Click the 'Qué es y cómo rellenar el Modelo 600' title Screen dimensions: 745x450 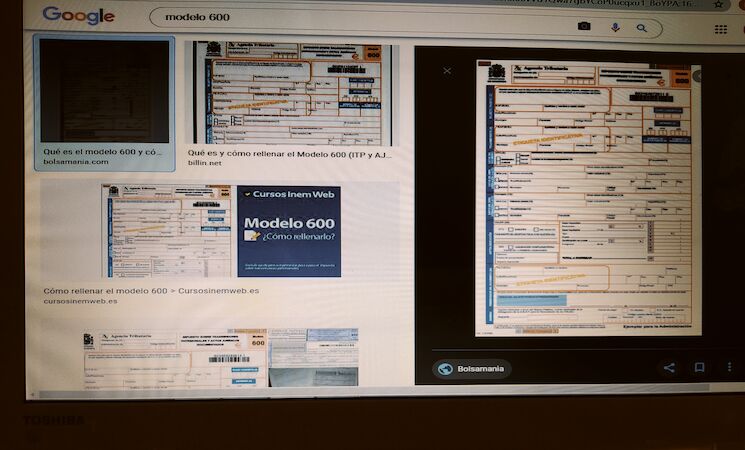(289, 155)
